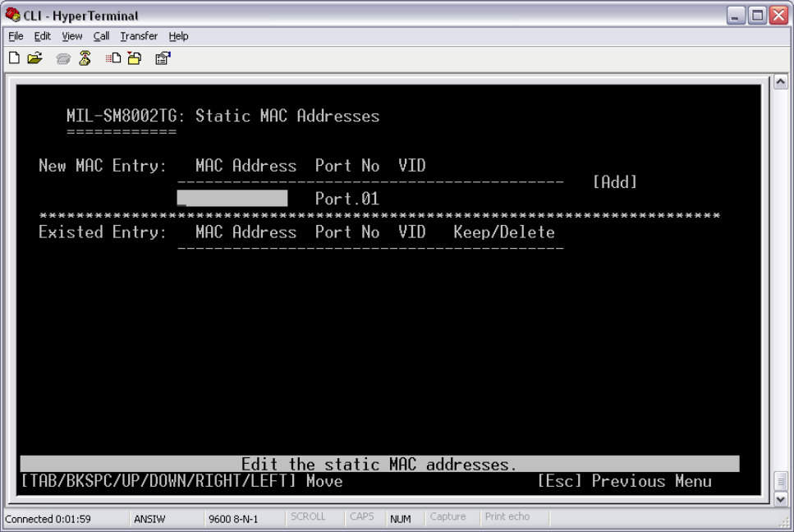Open the Edit menu
The height and width of the screenshot is (532, 794).
[x=42, y=36]
